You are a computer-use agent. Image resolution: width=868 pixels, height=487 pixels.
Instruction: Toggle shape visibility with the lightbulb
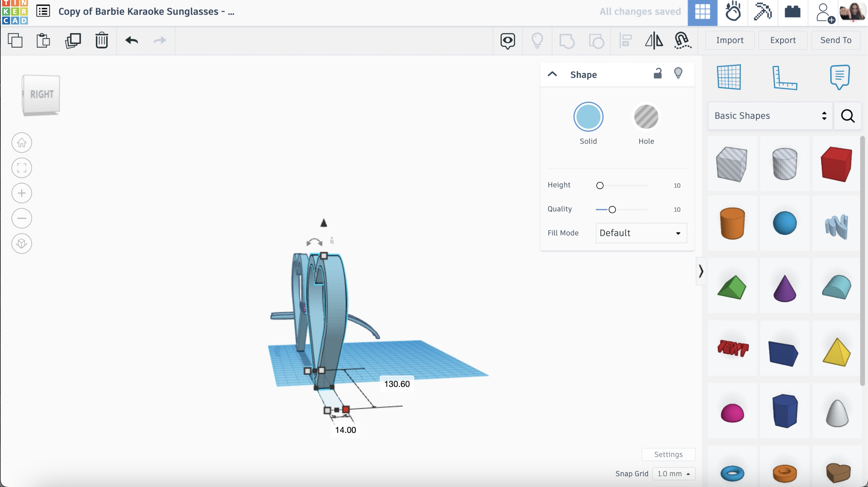678,73
